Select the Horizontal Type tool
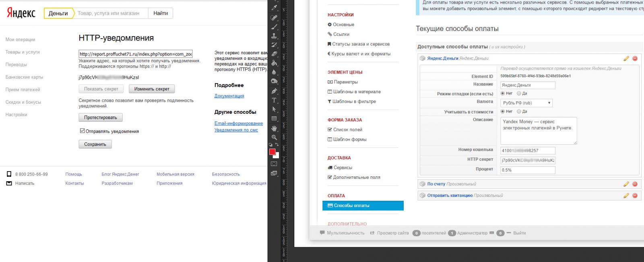This screenshot has height=262, width=644. [274, 100]
